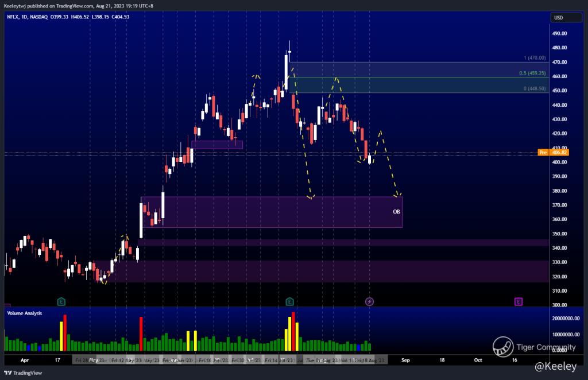Click the orange Pre 406.82 price label
Viewport: 588px width, 380px height.
tap(554, 152)
